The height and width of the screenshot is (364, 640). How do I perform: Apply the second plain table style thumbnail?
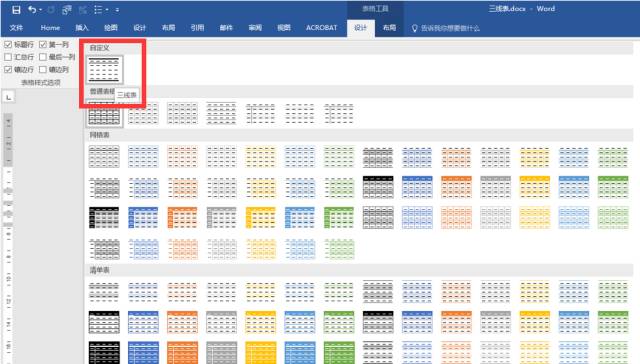click(143, 114)
